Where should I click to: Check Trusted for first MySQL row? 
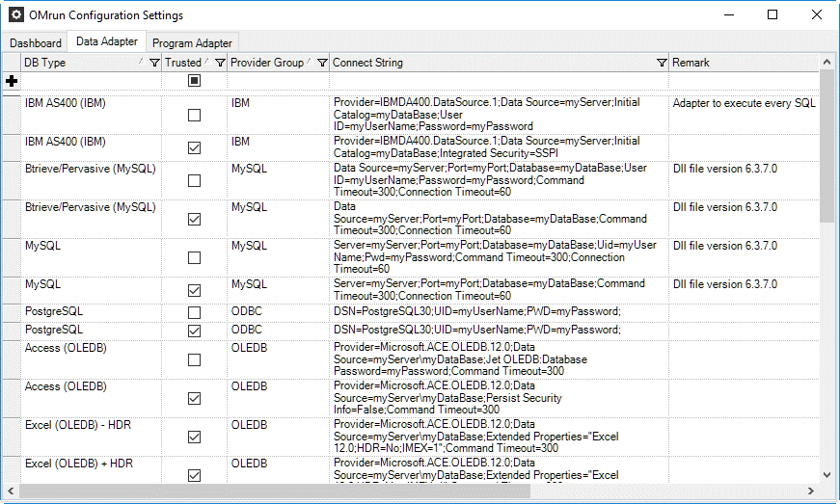coord(194,258)
